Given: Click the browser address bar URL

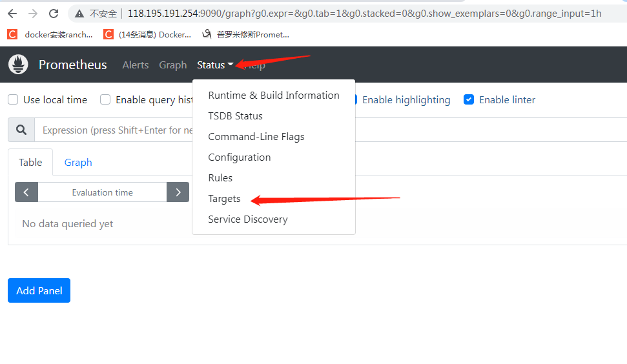Looking at the screenshot, I should [x=364, y=14].
